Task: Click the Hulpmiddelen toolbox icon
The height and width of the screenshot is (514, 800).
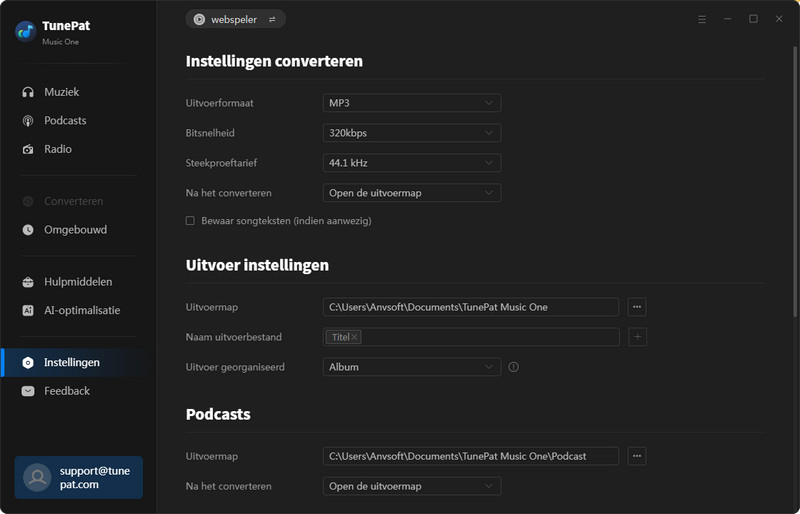Action: coord(28,282)
